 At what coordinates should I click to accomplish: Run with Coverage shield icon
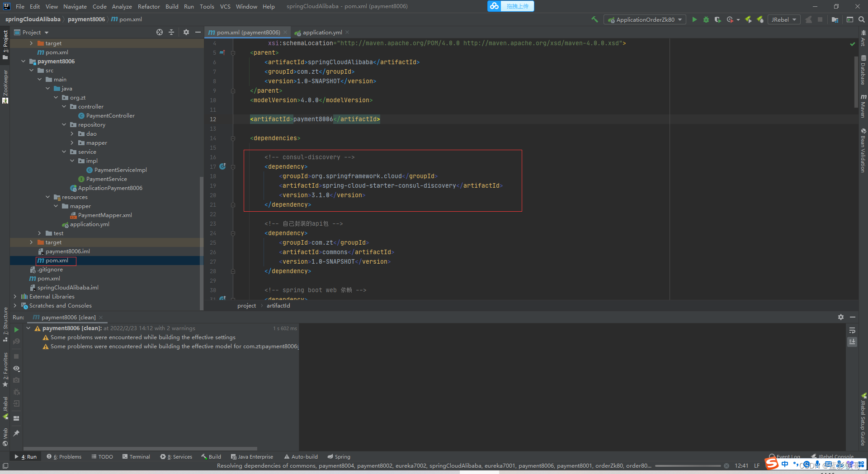[717, 19]
